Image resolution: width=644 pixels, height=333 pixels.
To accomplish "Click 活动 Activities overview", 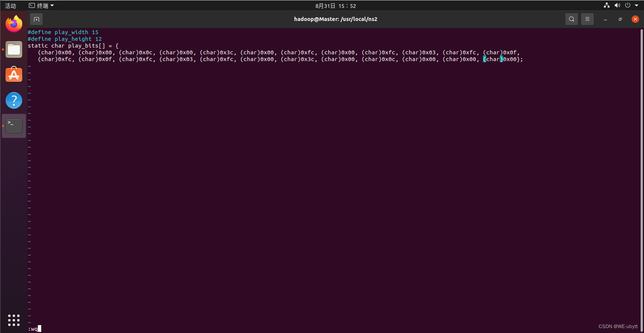I will coord(10,6).
